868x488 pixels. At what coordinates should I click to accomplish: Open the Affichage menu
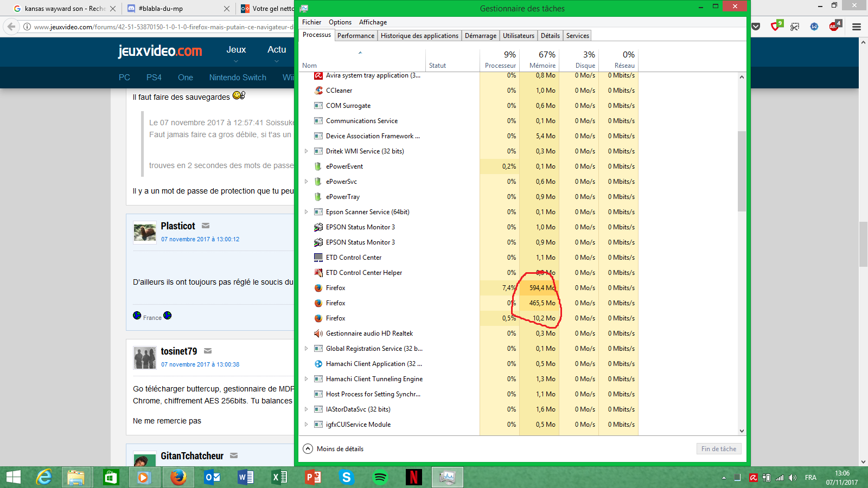[373, 22]
